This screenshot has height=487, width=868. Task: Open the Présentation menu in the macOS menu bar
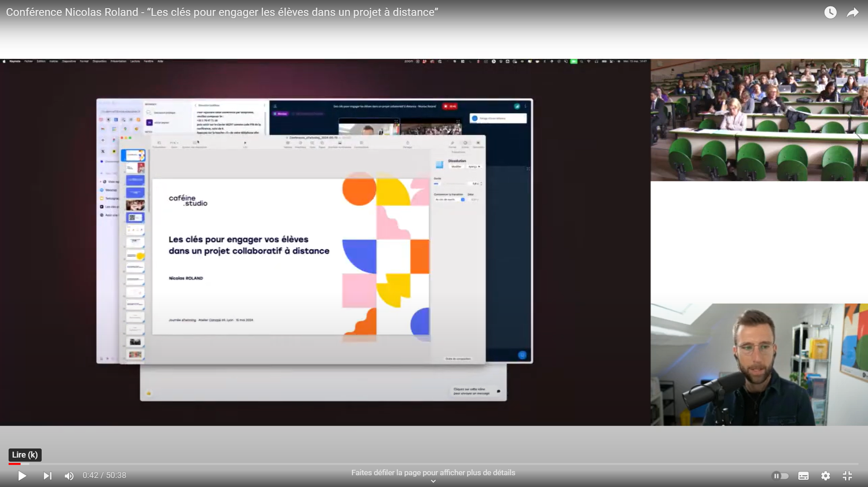point(118,61)
